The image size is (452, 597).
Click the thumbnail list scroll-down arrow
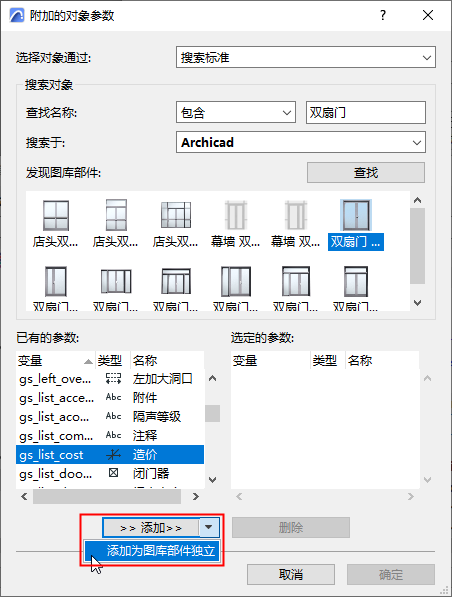coord(417,303)
